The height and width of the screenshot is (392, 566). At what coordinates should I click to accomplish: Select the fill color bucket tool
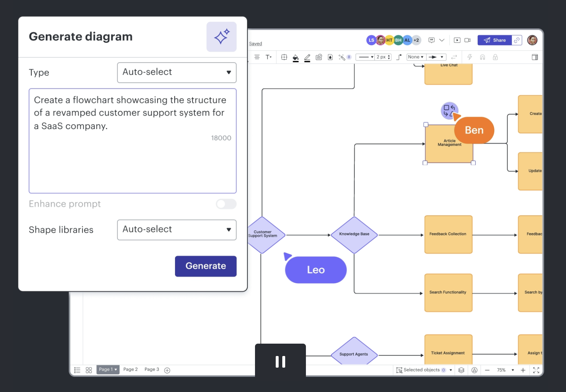295,57
